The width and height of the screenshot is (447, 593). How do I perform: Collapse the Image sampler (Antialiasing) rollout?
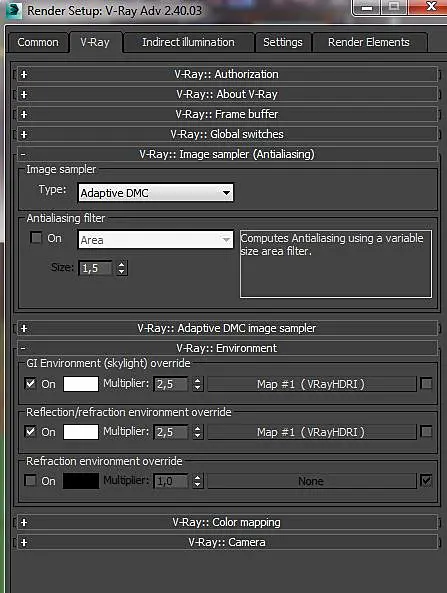click(x=227, y=154)
